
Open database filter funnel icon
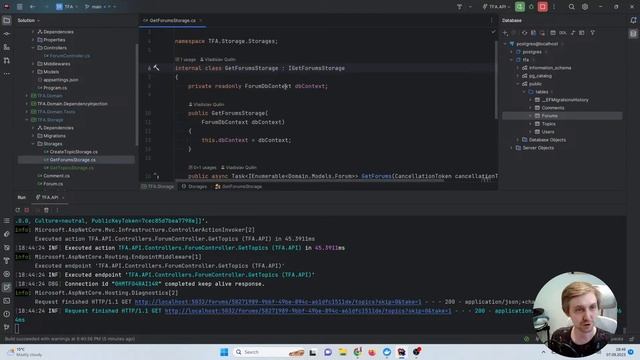coord(593,33)
